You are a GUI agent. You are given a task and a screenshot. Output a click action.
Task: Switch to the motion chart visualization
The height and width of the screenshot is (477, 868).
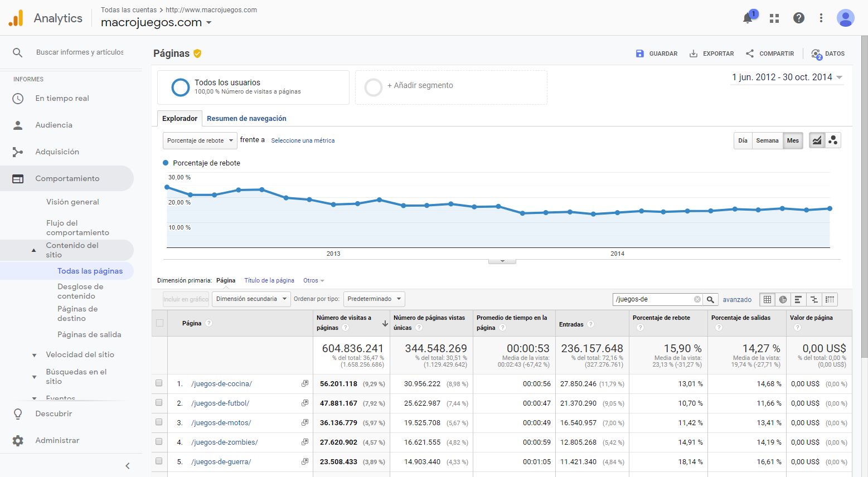tap(833, 140)
